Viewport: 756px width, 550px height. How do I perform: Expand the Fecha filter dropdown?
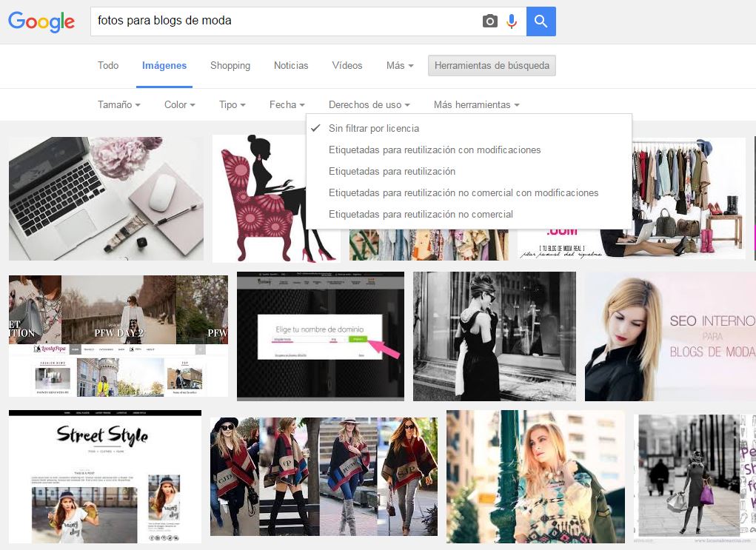tap(287, 104)
